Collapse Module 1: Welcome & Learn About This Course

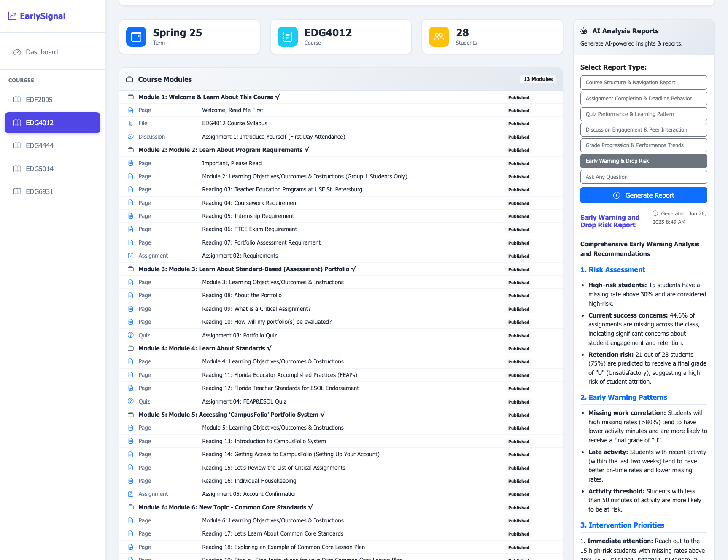[209, 97]
